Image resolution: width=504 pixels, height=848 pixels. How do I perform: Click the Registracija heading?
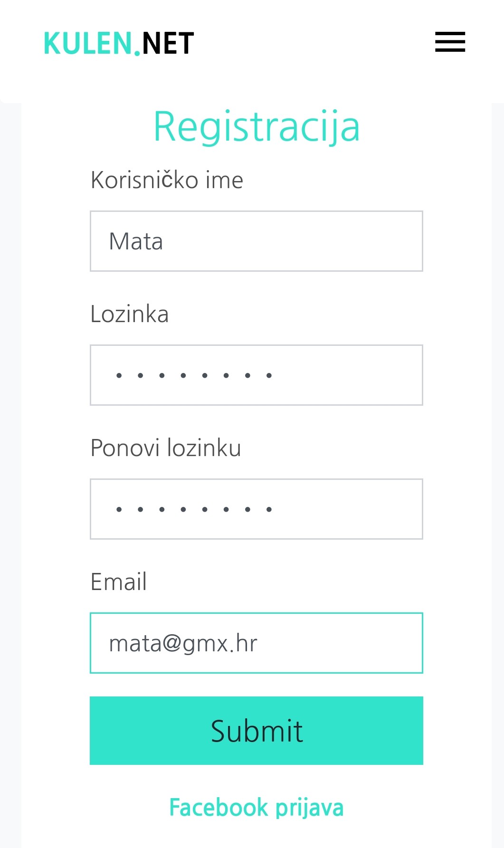coord(257,126)
